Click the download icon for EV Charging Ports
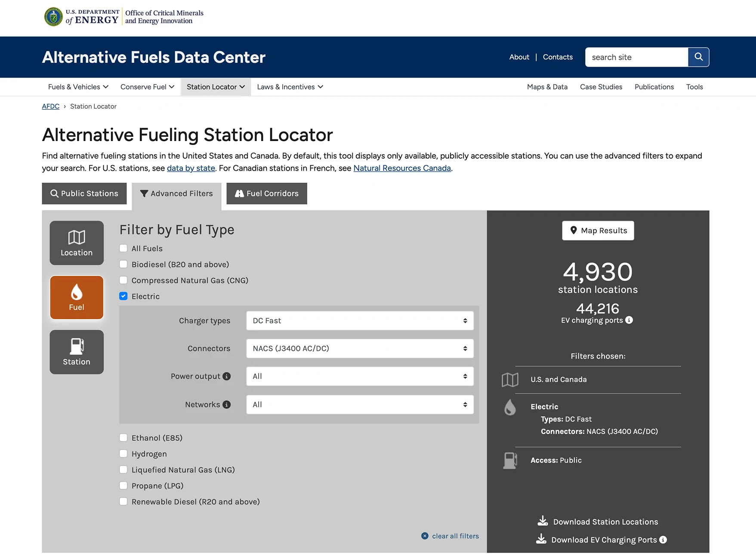This screenshot has height=559, width=756. [x=541, y=539]
